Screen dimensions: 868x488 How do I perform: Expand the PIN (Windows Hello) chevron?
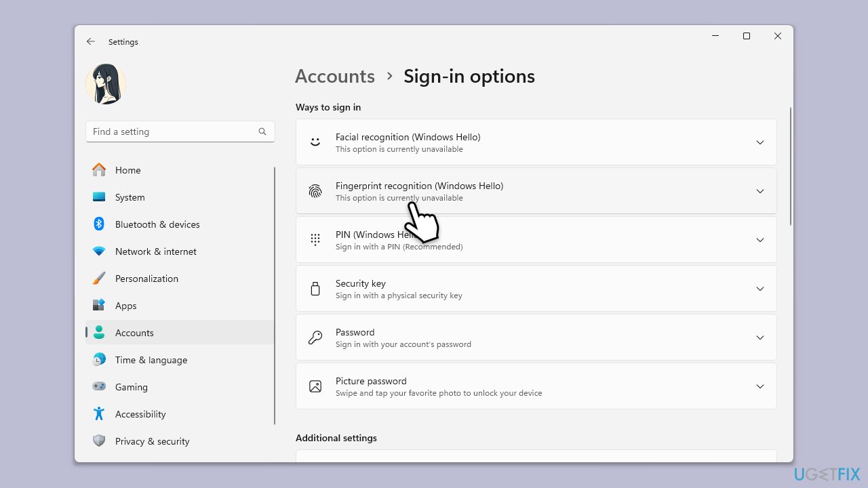(x=759, y=240)
